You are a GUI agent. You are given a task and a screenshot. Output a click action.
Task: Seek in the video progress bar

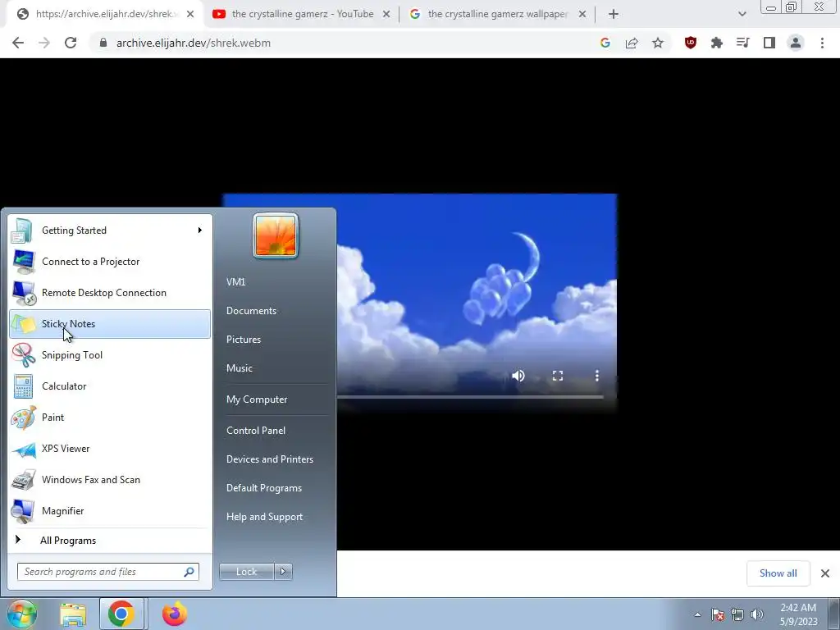click(x=470, y=397)
